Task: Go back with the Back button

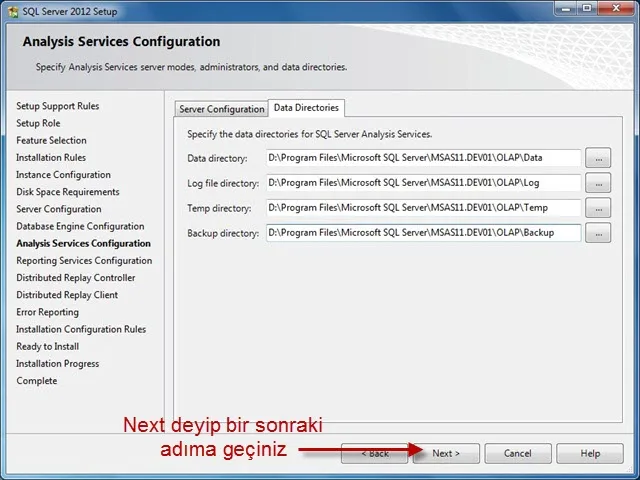Action: pos(375,453)
